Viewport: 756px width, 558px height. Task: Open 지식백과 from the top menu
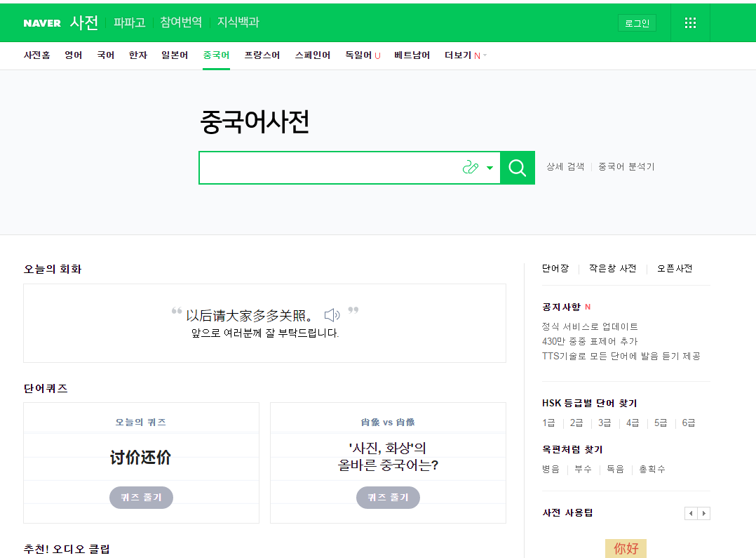(x=239, y=22)
